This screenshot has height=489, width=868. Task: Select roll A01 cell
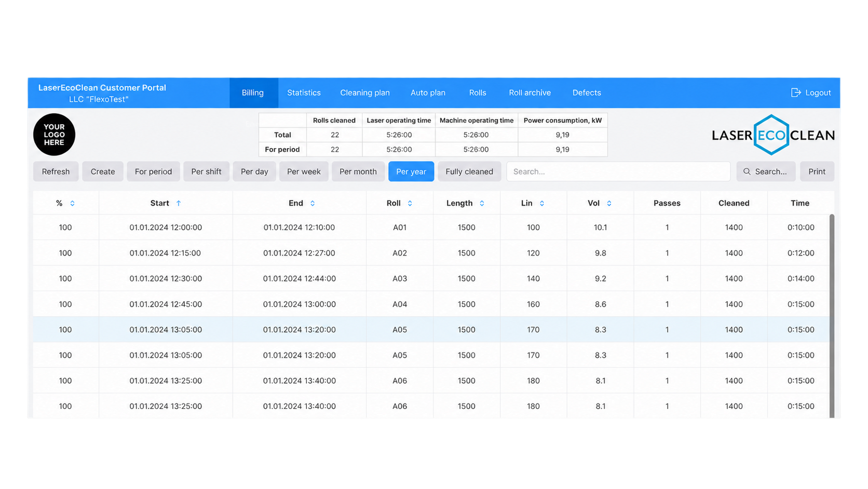tap(400, 228)
